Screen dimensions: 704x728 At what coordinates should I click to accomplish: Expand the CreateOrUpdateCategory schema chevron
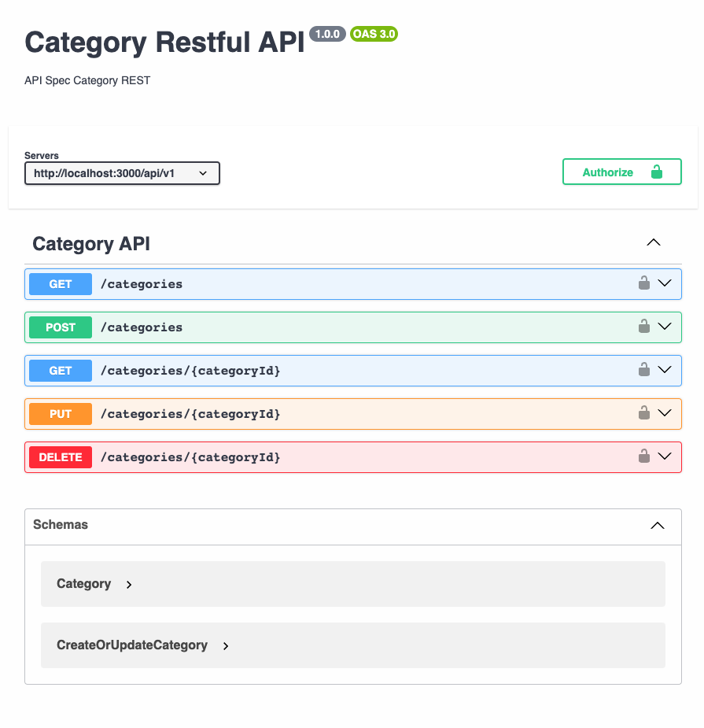226,646
